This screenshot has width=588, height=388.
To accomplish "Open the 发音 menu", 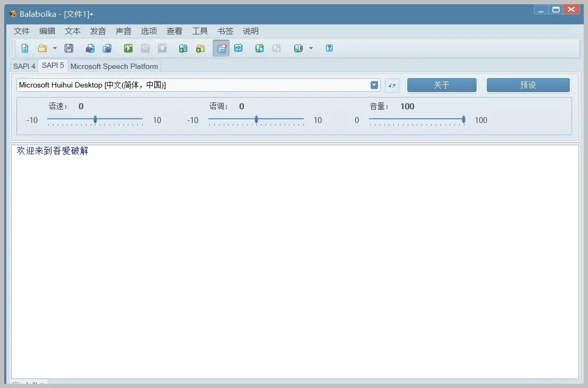I will (98, 31).
